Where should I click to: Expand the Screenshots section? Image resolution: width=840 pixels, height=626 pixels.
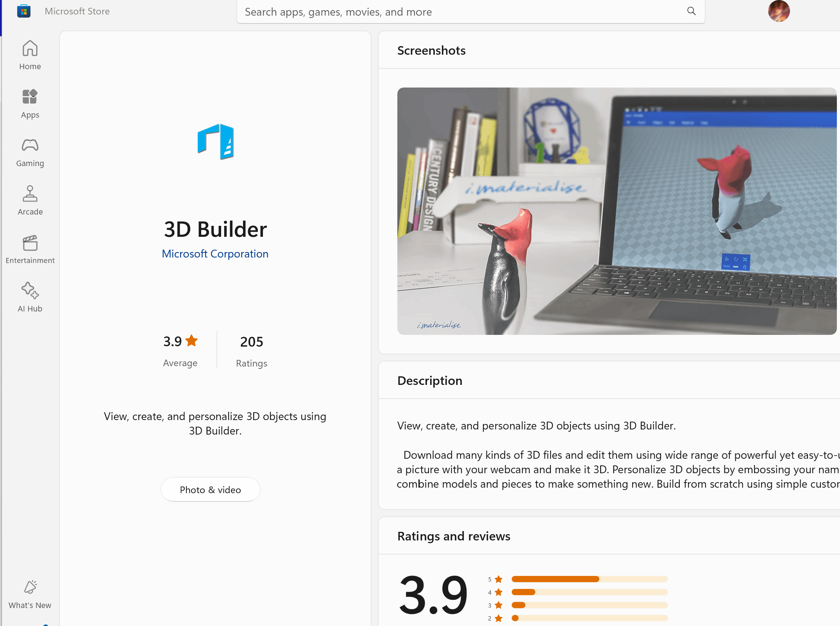(432, 51)
